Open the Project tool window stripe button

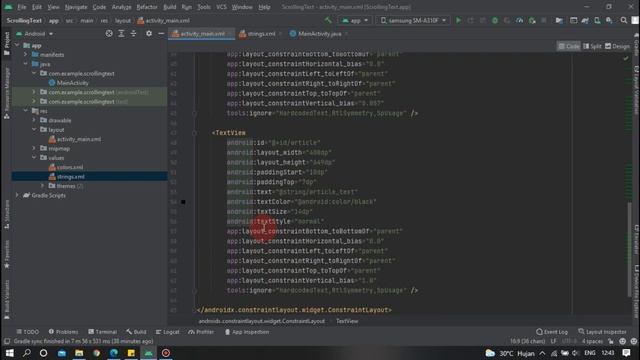coord(7,43)
